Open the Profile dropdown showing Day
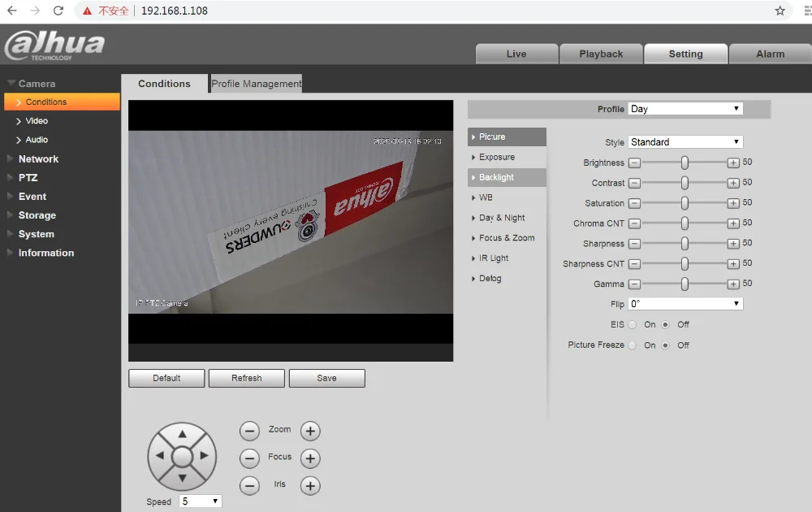The width and height of the screenshot is (812, 512). click(x=685, y=109)
